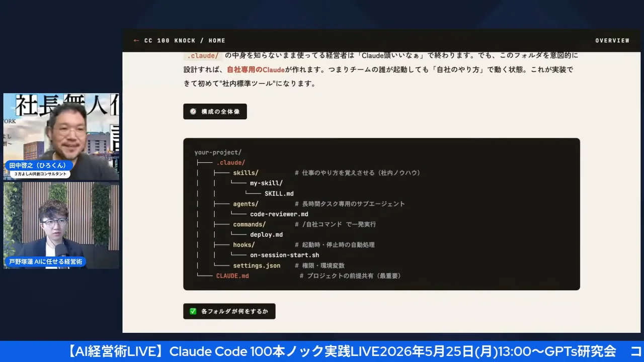Click the bottom ticker text AI経営術LIVE
This screenshot has height=362, width=644.
[x=115, y=351]
